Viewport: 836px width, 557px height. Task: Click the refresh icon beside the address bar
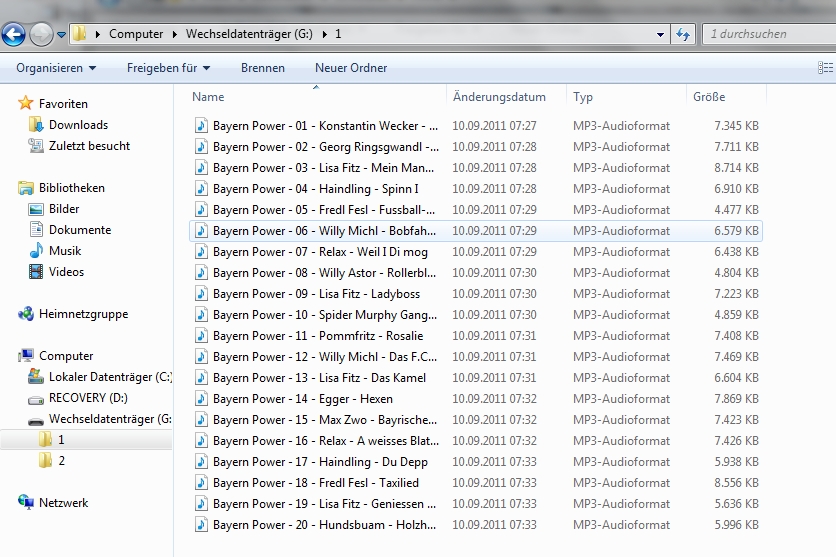pyautogui.click(x=684, y=34)
